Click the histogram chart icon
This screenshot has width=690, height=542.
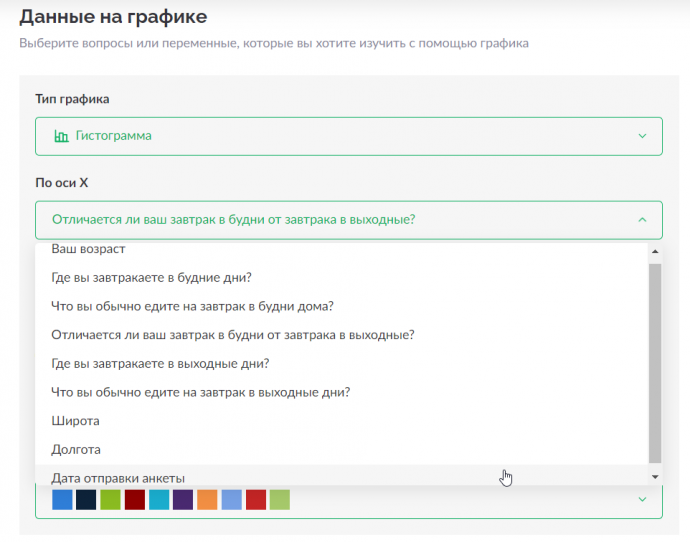[x=61, y=136]
